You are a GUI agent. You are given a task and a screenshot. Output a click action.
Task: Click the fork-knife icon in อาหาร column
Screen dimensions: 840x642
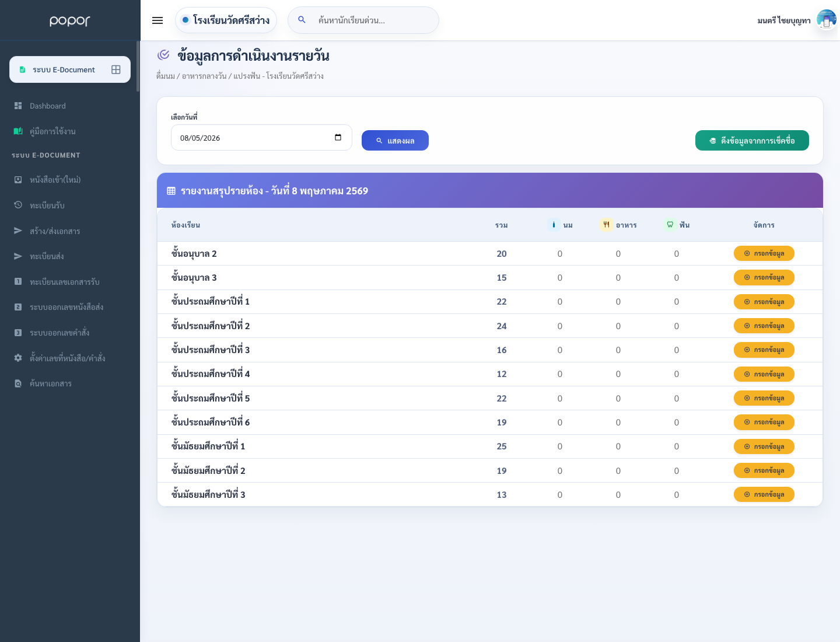coord(606,225)
